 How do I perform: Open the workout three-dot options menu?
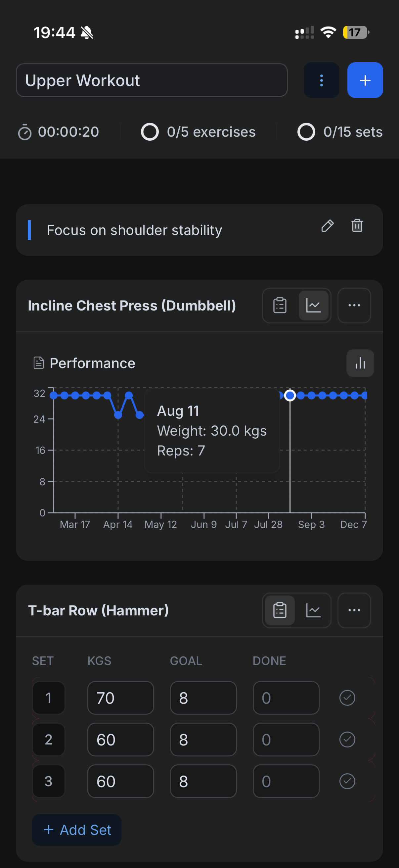321,80
